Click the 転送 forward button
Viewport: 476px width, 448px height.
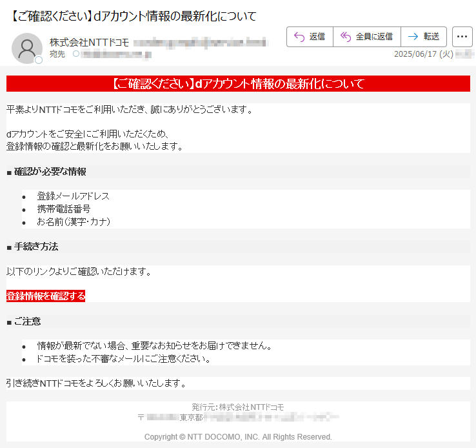[x=424, y=37]
